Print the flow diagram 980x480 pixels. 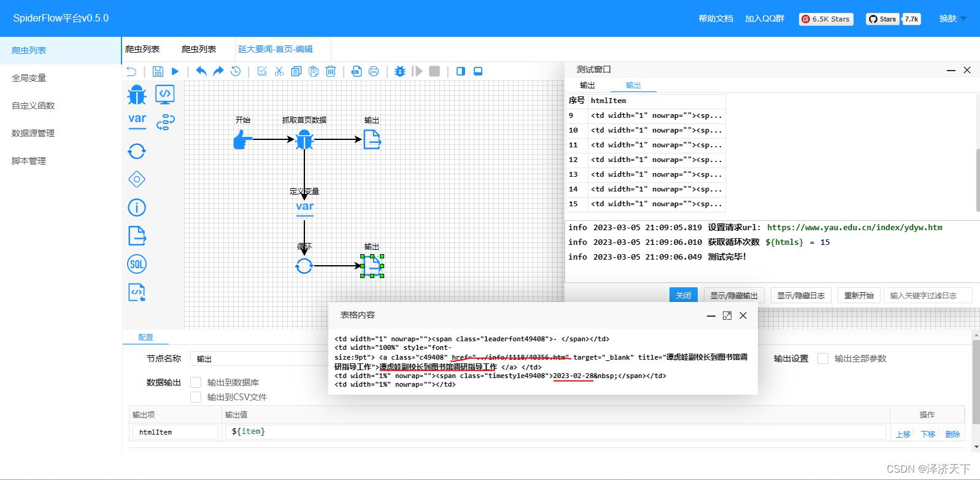click(x=374, y=71)
